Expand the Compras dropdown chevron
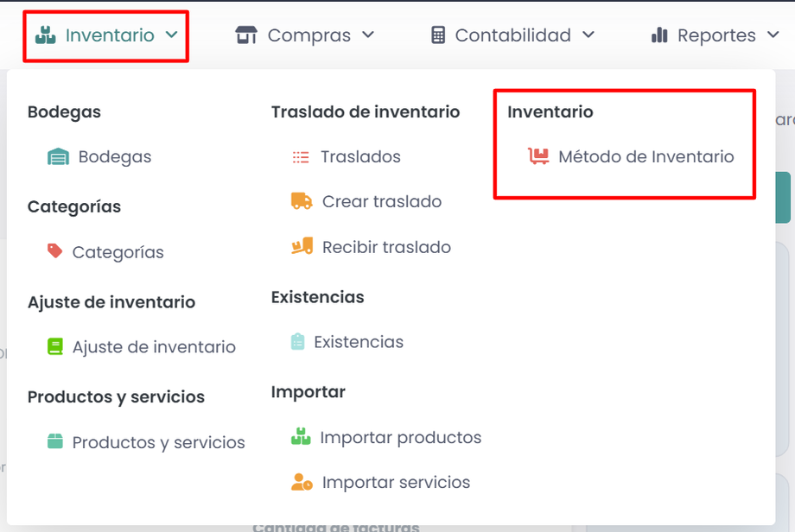The width and height of the screenshot is (795, 532). 368,35
